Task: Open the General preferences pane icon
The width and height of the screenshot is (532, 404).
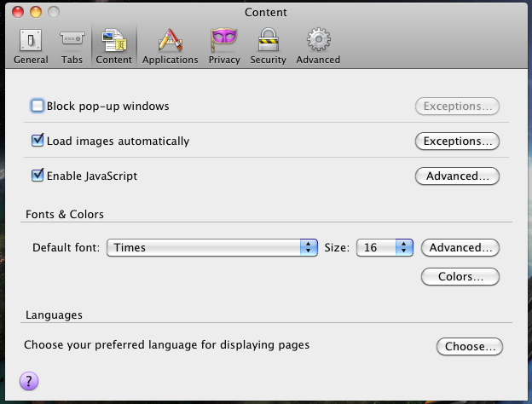Action: (31, 40)
